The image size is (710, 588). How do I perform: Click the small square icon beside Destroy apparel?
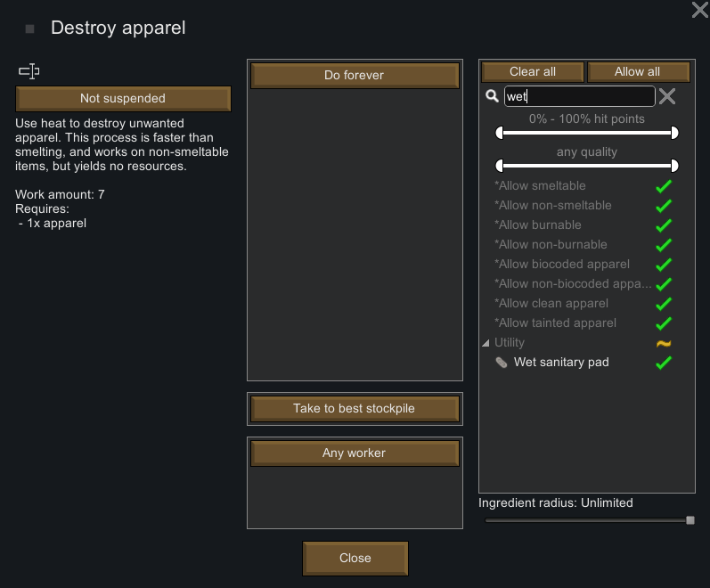(30, 29)
